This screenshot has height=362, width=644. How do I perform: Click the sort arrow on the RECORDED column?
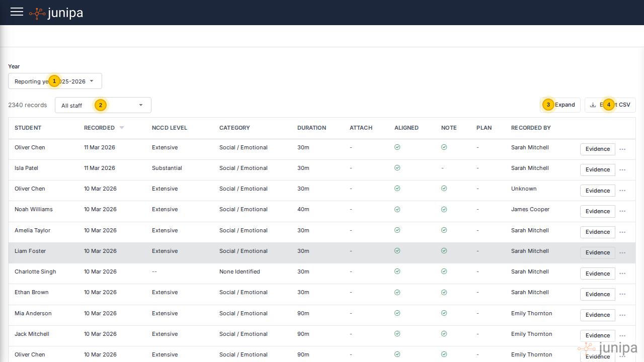click(121, 127)
